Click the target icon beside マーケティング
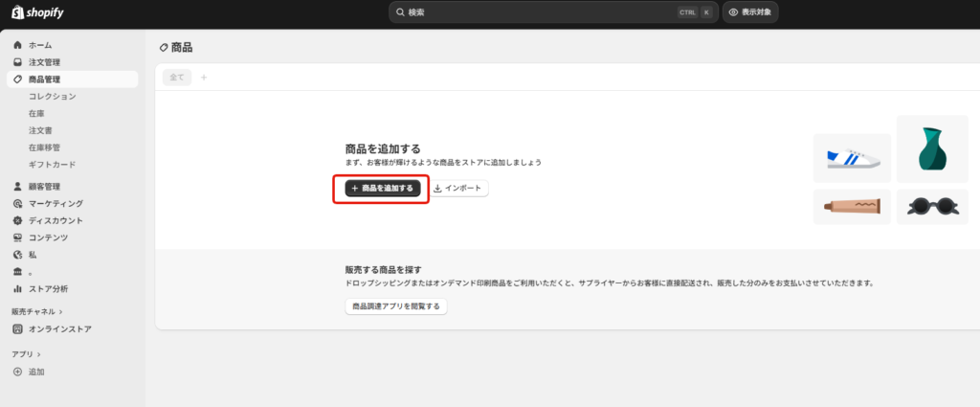 pos(17,204)
